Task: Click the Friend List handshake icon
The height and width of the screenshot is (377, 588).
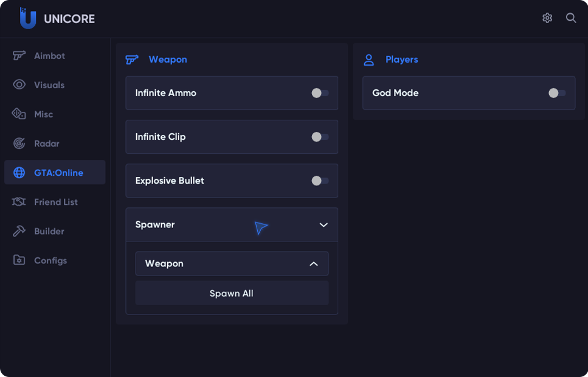Action: [19, 202]
